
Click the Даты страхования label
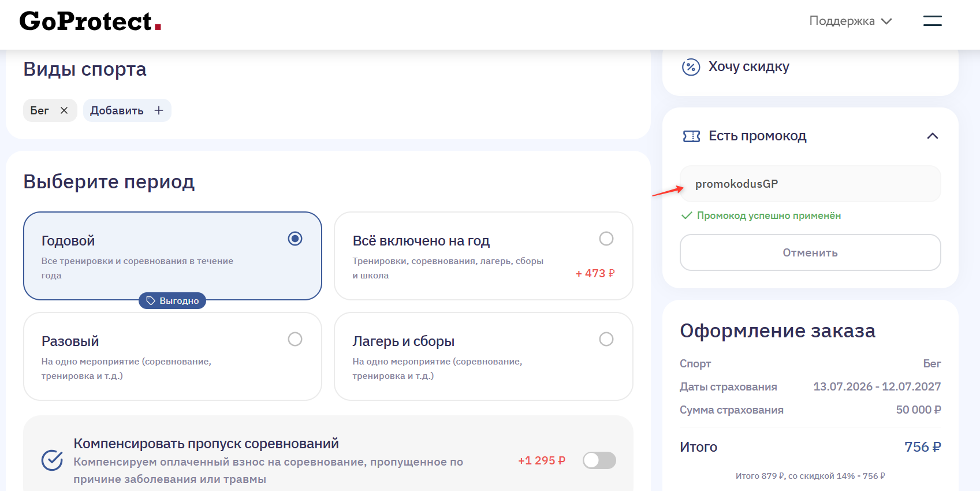[728, 387]
